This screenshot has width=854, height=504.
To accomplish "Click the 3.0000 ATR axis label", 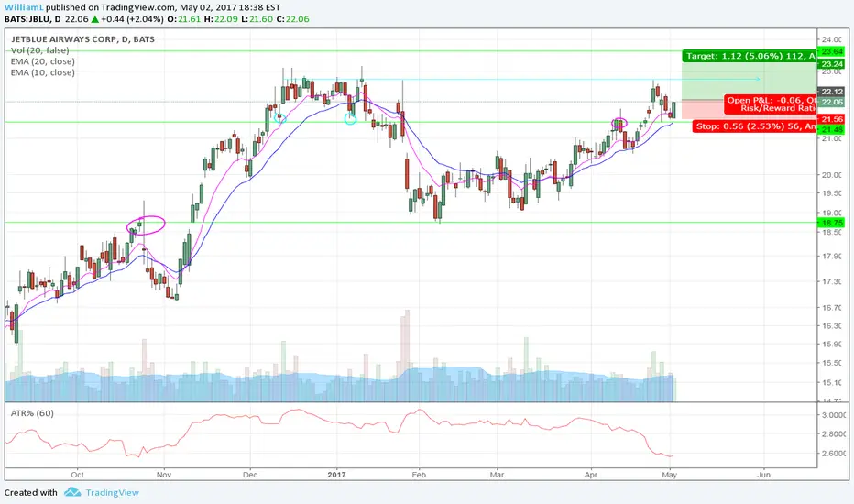I will (835, 415).
